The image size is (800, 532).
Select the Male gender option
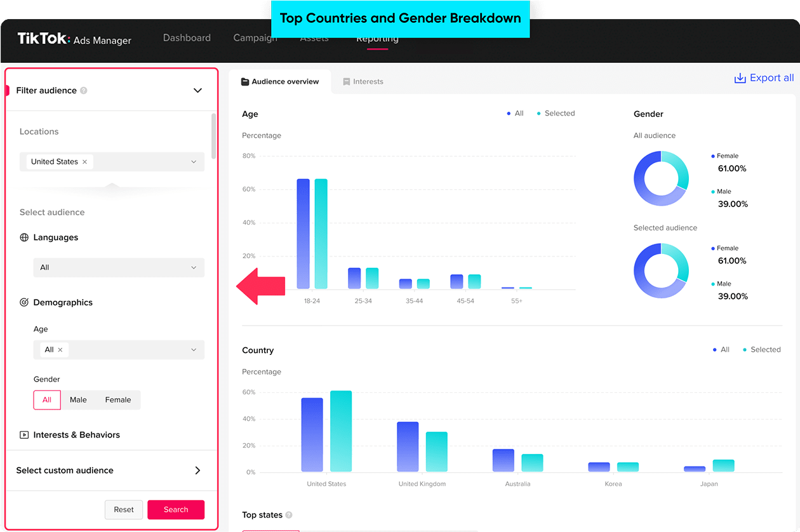pyautogui.click(x=78, y=400)
